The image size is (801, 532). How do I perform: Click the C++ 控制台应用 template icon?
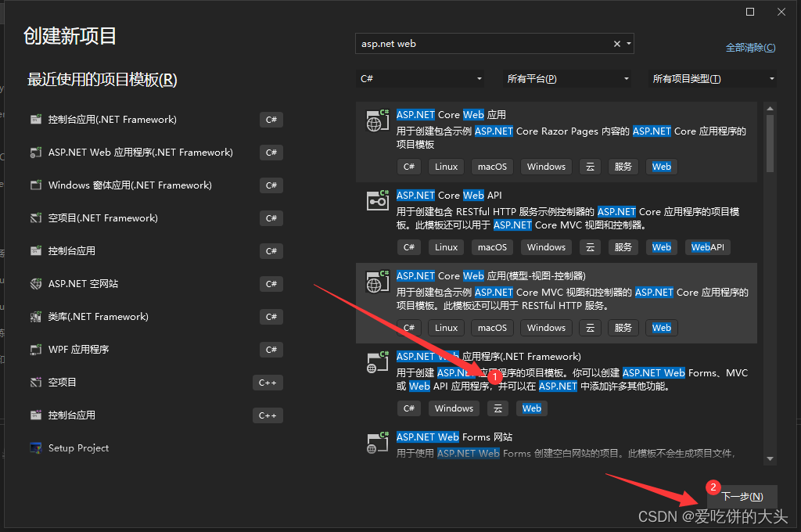pyautogui.click(x=36, y=415)
